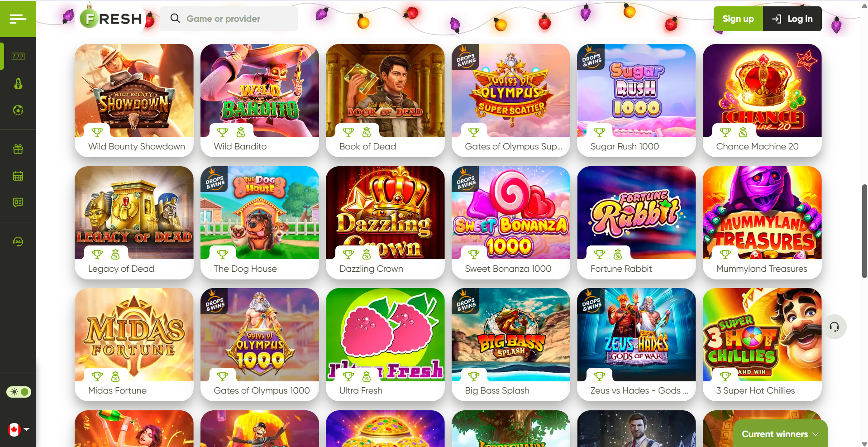Expand the Canada flag language dropdown
Viewport: 868px width, 447px height.
(x=19, y=429)
